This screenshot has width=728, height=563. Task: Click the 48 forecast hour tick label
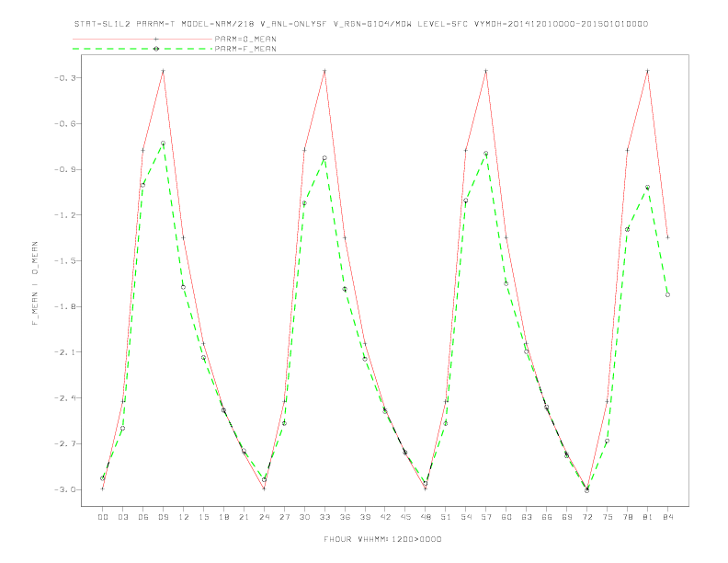point(426,517)
